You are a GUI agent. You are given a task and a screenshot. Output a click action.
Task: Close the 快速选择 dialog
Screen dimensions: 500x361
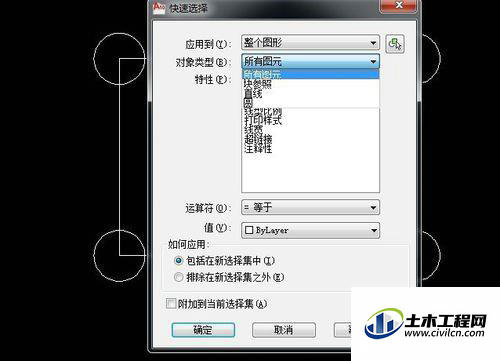pos(399,5)
